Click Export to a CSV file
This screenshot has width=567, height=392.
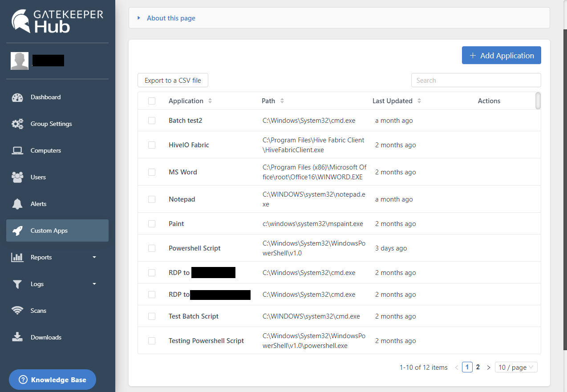[x=173, y=81]
